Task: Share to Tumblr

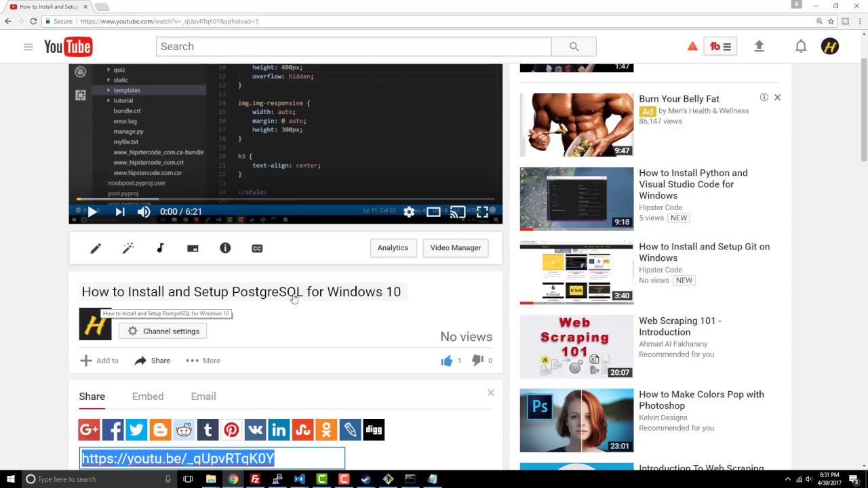Action: pyautogui.click(x=208, y=430)
